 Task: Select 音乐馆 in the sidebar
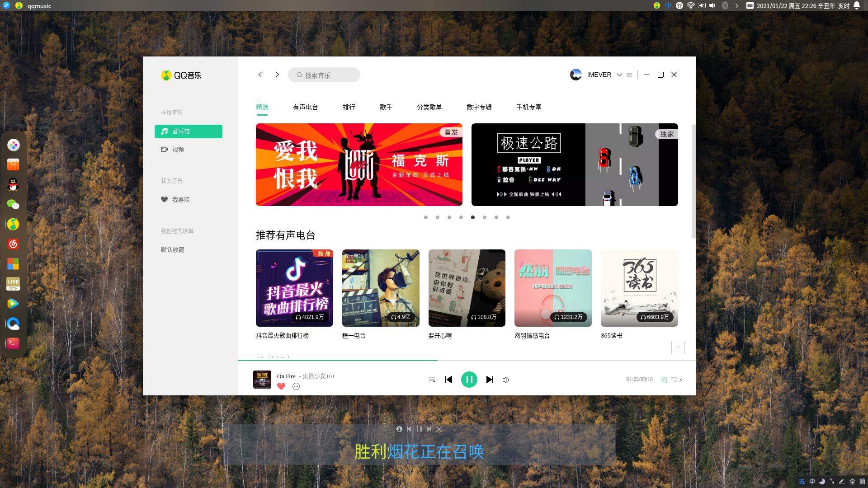click(x=189, y=131)
